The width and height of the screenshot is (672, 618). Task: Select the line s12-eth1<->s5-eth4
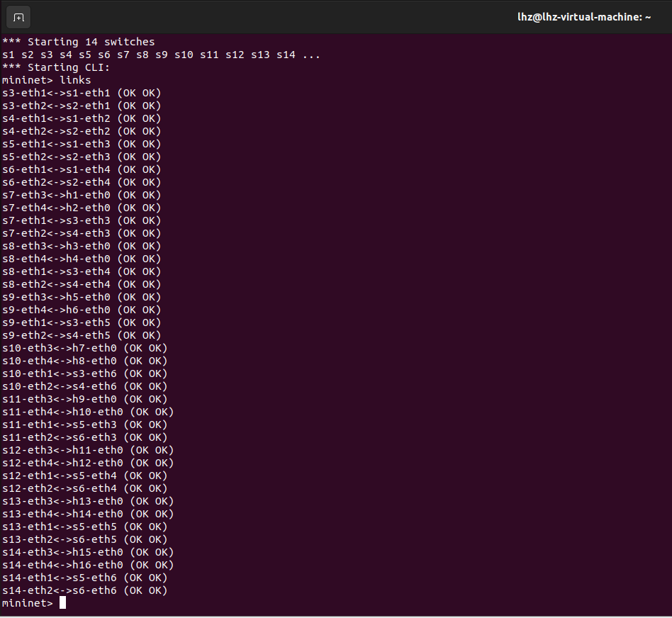click(x=85, y=476)
